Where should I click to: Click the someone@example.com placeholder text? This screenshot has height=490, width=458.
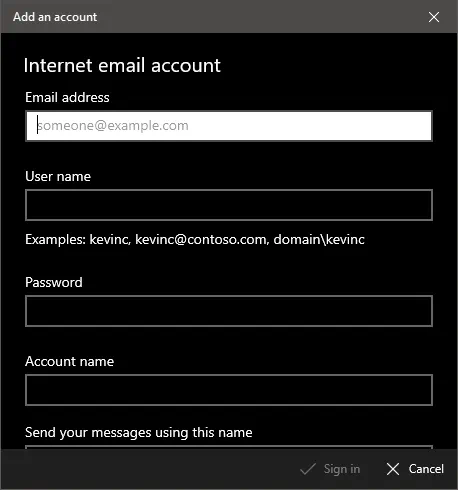point(113,126)
